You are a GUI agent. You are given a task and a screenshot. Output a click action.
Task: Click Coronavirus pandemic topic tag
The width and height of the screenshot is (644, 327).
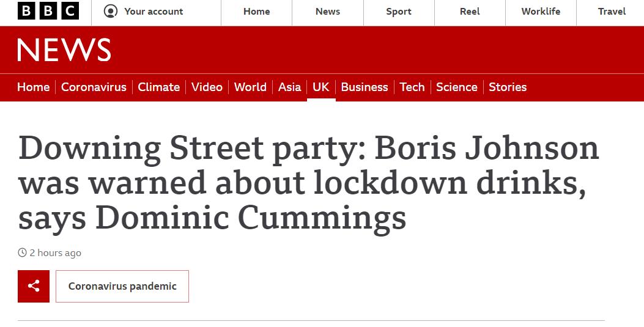coord(122,286)
